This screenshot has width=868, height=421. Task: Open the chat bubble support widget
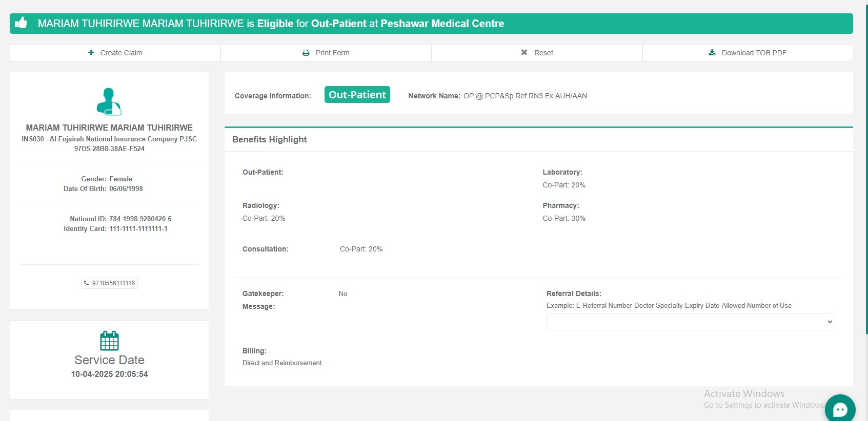coord(840,409)
